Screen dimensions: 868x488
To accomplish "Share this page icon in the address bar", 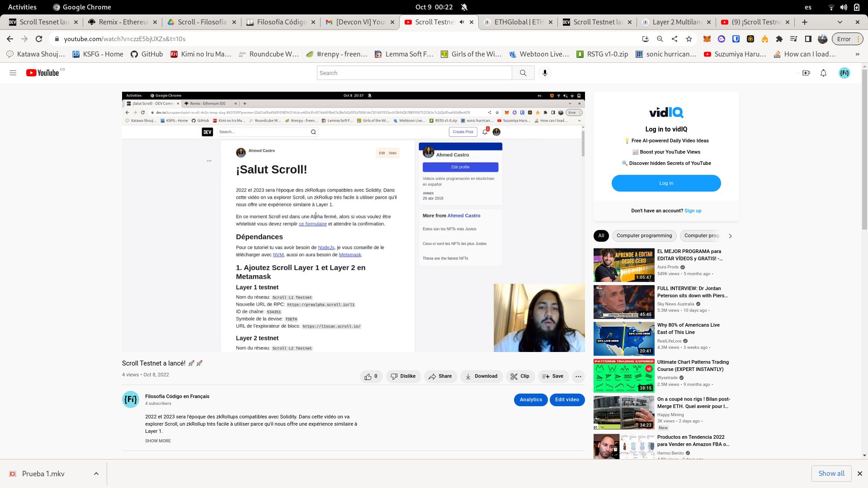I will tap(674, 39).
